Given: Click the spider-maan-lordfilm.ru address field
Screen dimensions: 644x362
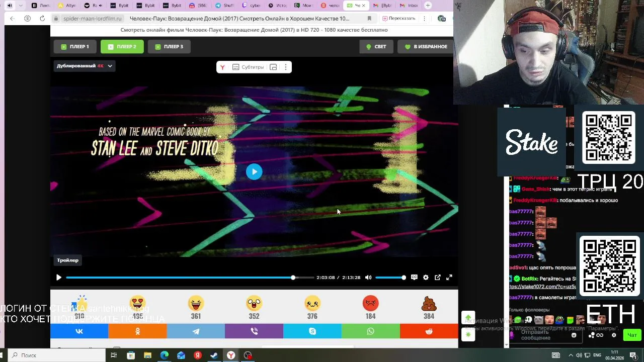Looking at the screenshot, I should coord(93,19).
